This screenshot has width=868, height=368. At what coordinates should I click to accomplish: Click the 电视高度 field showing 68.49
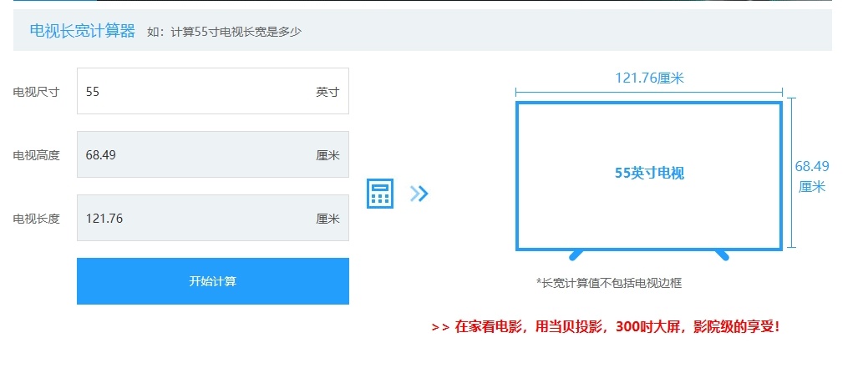[x=212, y=154]
